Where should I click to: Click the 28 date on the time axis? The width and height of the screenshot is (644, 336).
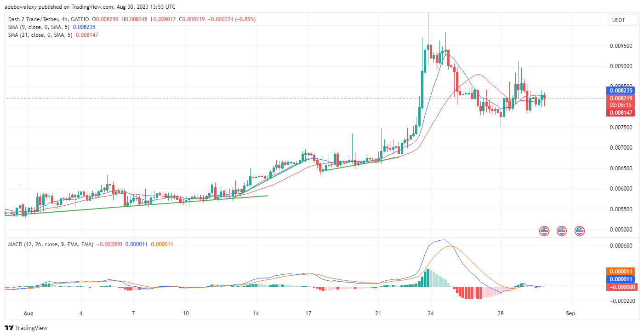(x=501, y=313)
